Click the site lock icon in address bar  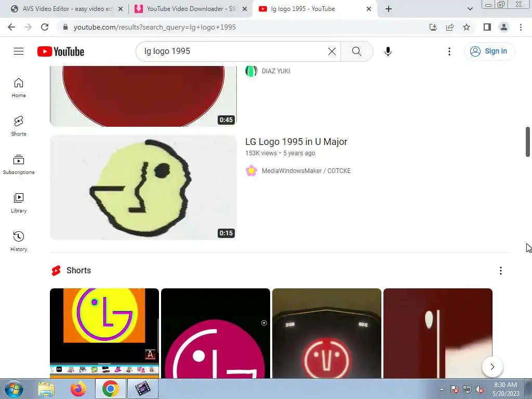pyautogui.click(x=65, y=27)
